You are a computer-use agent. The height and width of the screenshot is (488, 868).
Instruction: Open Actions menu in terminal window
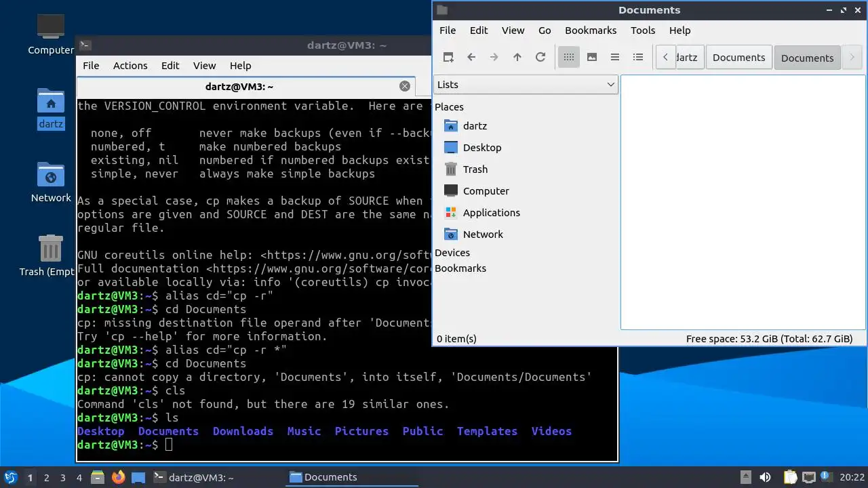point(130,66)
